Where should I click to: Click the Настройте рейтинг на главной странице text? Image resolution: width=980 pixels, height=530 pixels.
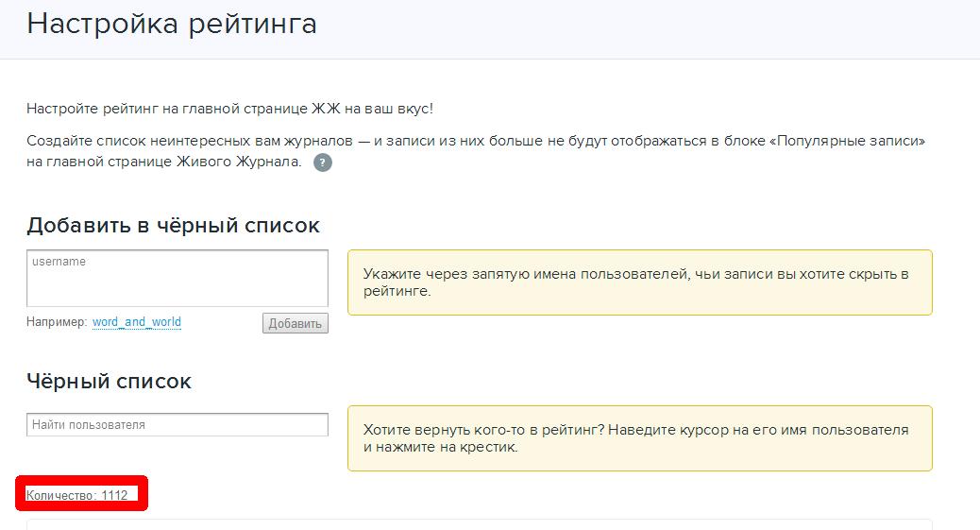(229, 109)
